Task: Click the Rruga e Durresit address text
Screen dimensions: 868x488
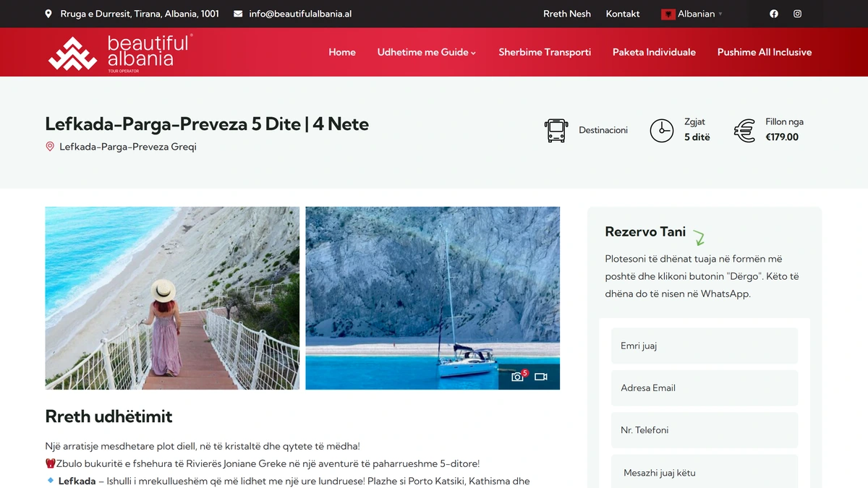Action: tap(140, 14)
